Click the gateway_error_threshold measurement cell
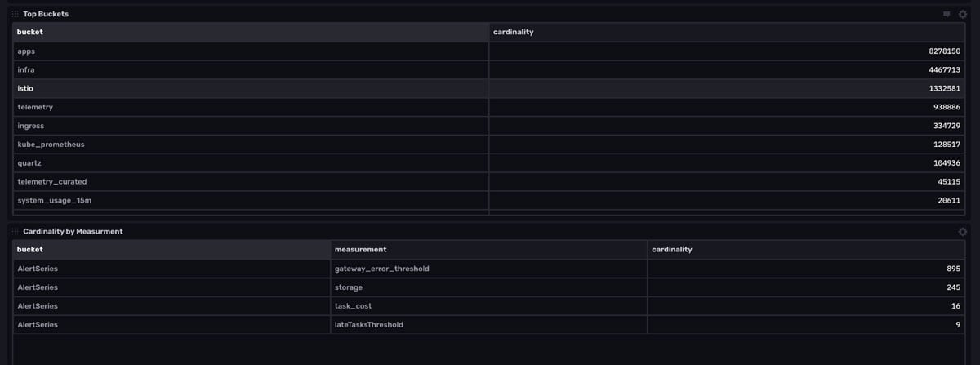Viewport: 980px width, 365px height. point(382,269)
